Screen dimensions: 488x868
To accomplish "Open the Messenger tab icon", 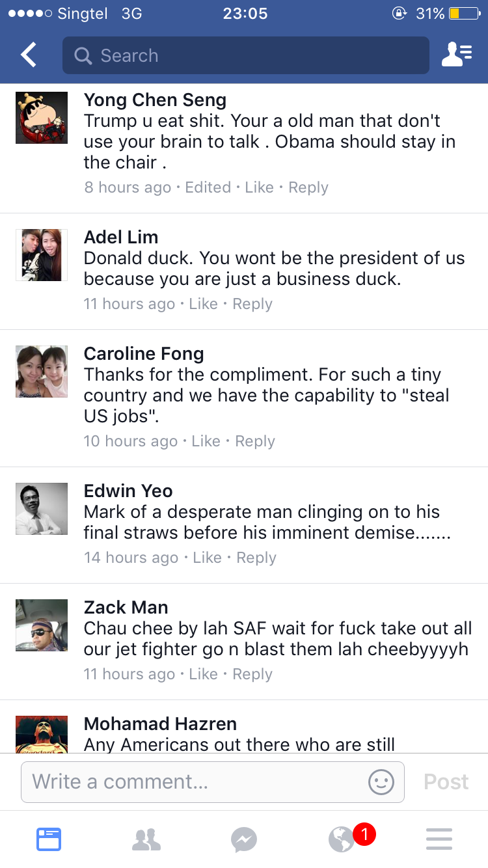I will pyautogui.click(x=244, y=839).
